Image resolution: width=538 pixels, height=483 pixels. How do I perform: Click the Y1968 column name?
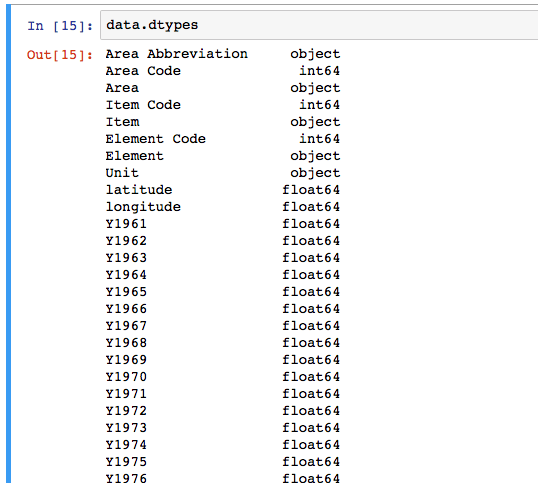tap(126, 343)
